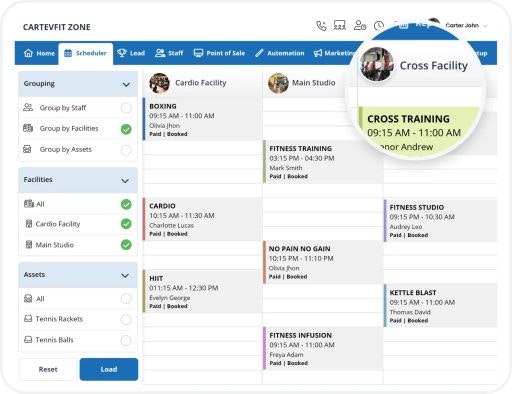
Task: Click the Reset button
Action: 48,369
